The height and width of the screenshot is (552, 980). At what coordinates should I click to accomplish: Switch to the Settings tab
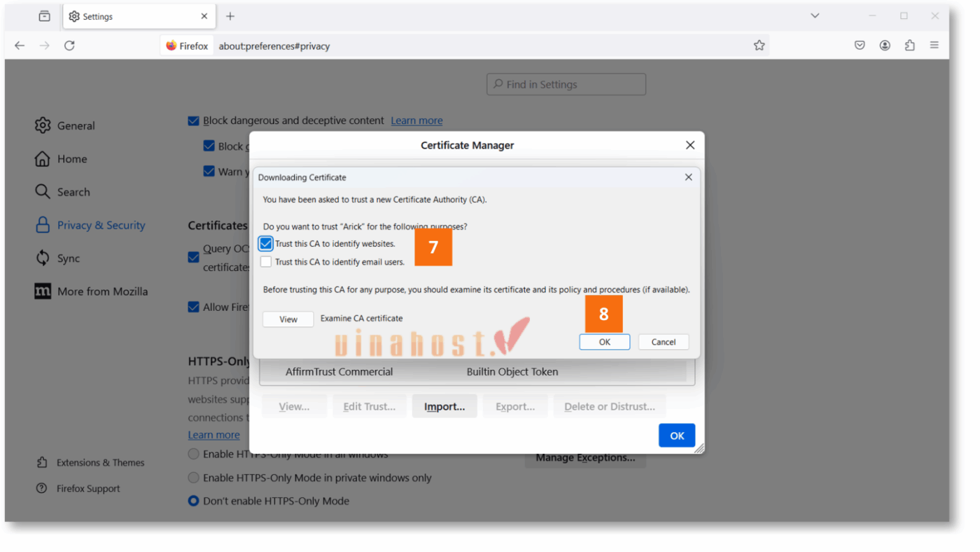pos(133,16)
